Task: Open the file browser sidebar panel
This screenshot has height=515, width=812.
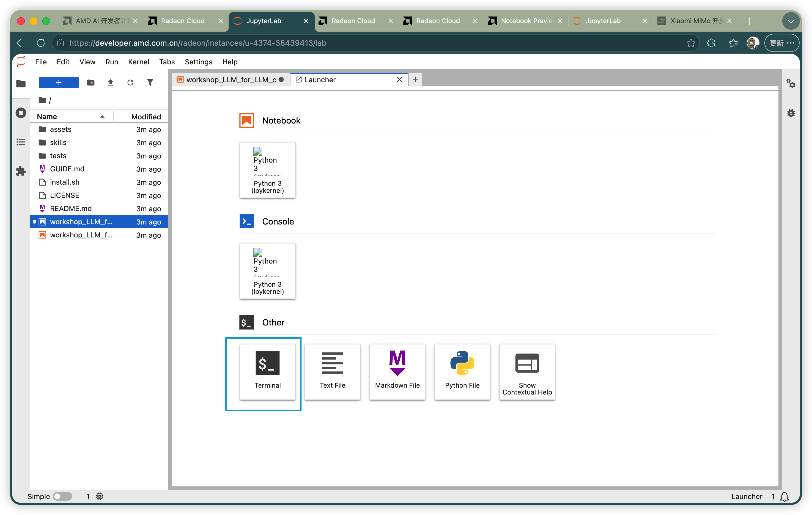Action: pyautogui.click(x=21, y=83)
